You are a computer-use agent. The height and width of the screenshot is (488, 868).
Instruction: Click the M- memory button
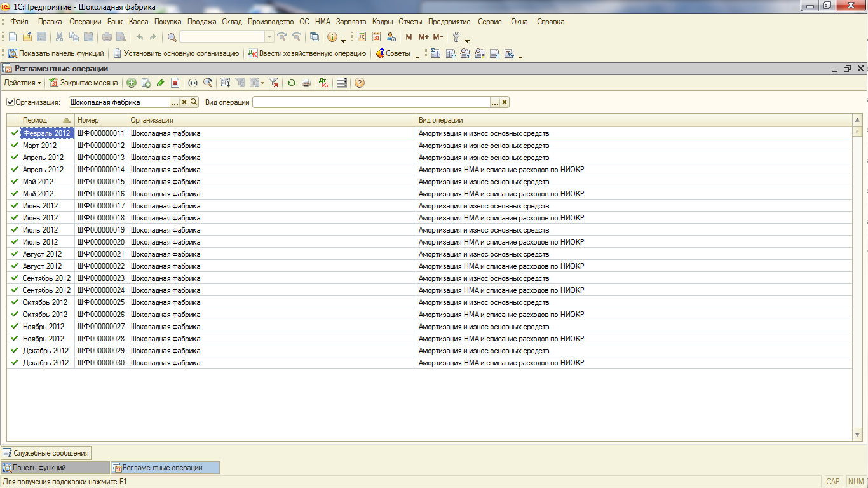438,37
